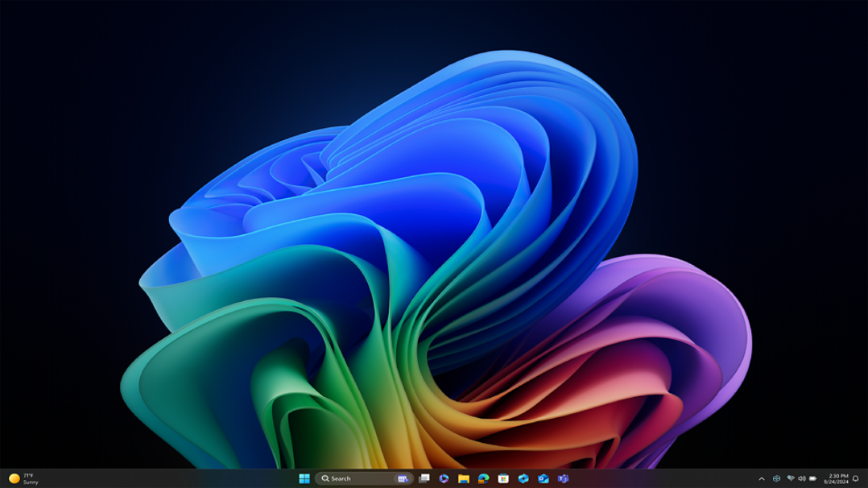Open network settings via Wi-Fi tray icon

(791, 478)
